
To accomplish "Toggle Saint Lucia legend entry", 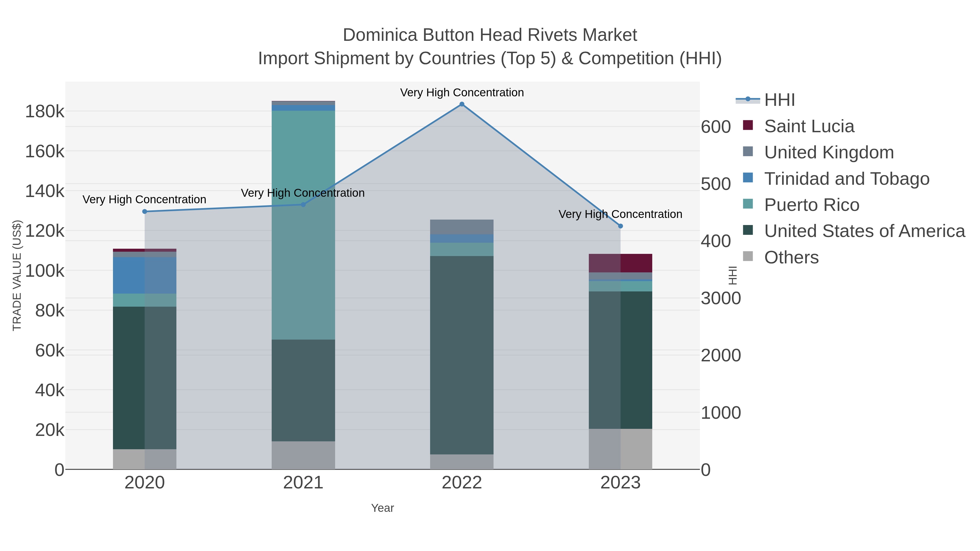I will point(798,126).
